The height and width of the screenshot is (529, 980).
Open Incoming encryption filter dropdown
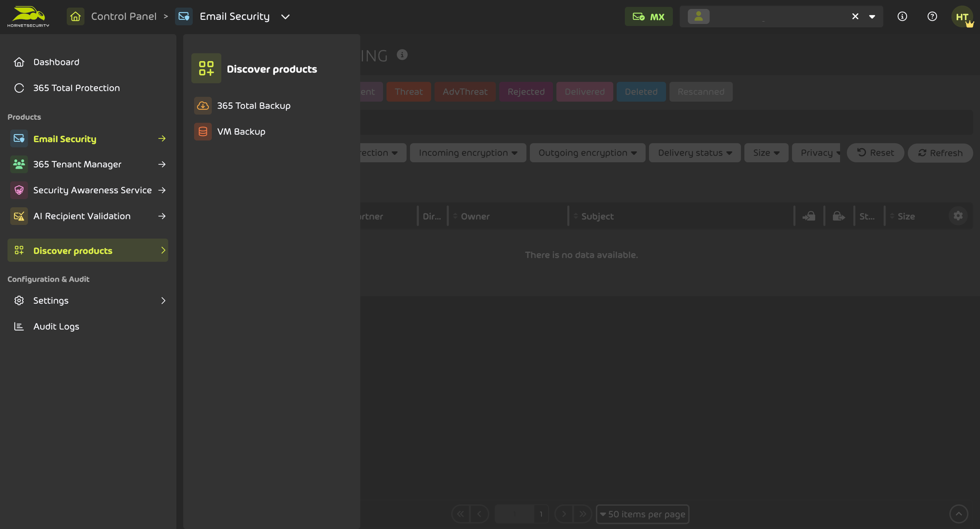[x=468, y=153]
